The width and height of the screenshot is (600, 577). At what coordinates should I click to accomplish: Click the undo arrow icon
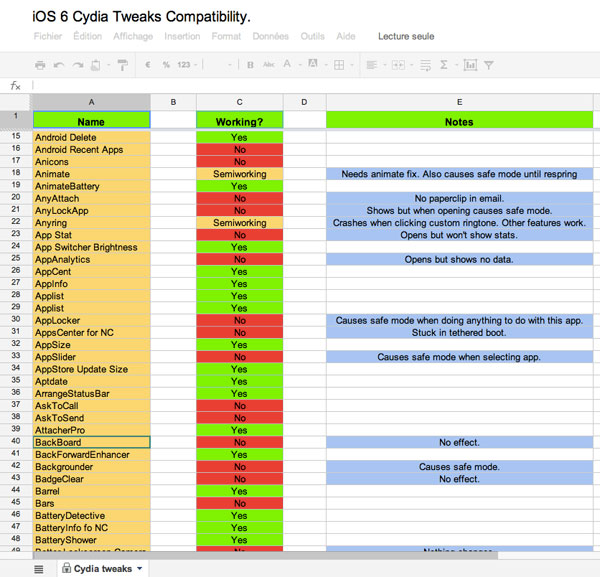[59, 65]
